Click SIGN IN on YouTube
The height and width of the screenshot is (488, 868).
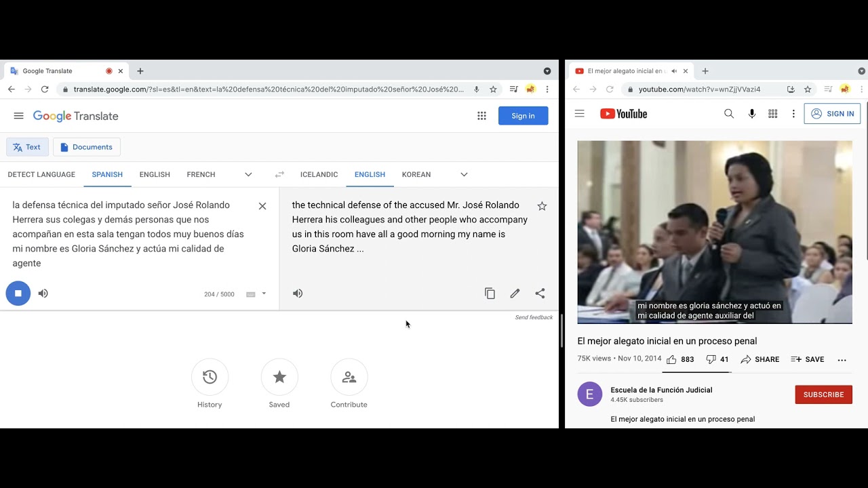(832, 114)
